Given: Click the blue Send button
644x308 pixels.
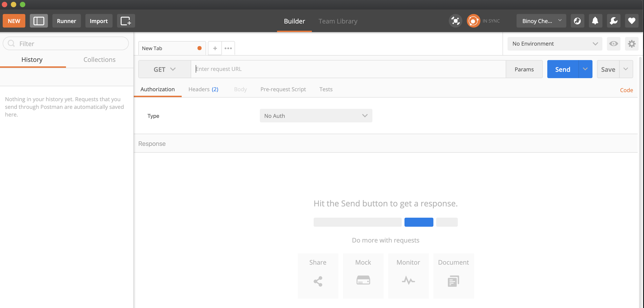Looking at the screenshot, I should tap(563, 69).
